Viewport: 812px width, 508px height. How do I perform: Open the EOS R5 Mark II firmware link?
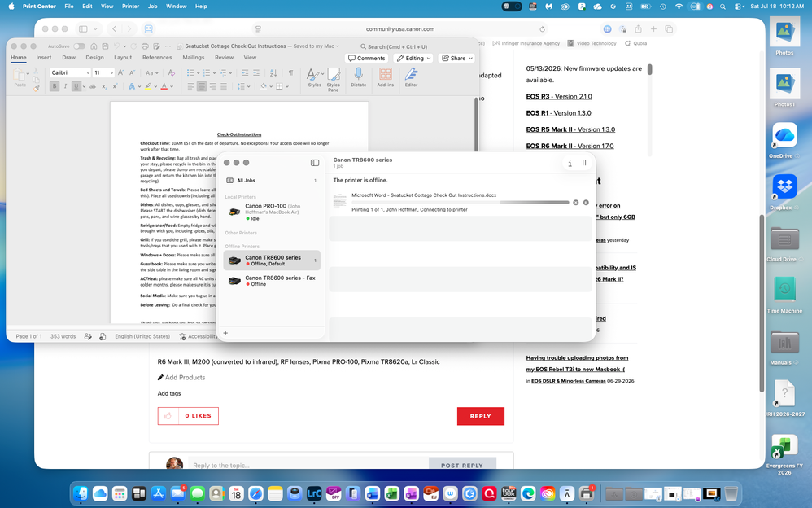[x=570, y=129]
